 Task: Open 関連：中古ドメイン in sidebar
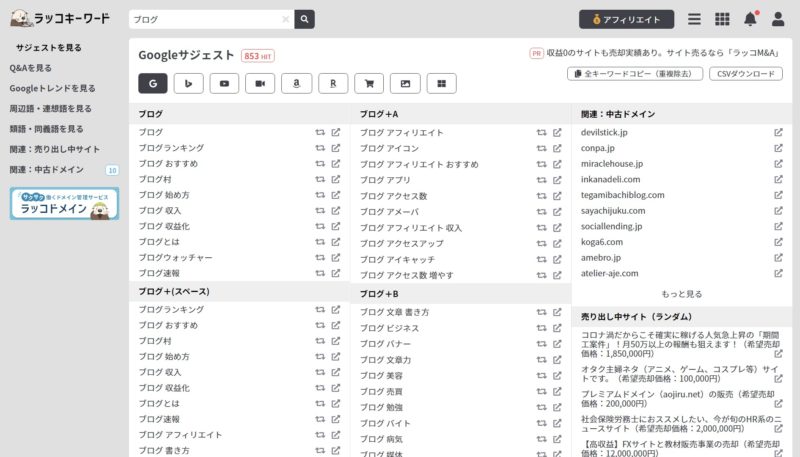click(46, 170)
